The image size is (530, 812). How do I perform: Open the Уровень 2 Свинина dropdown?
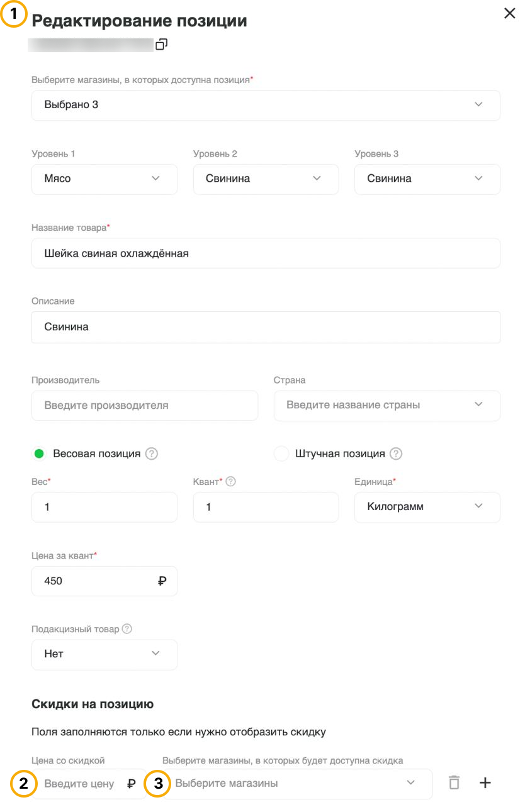pos(266,179)
